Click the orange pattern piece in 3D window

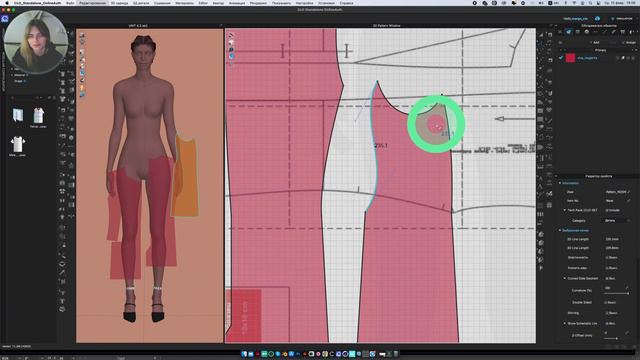tap(186, 178)
